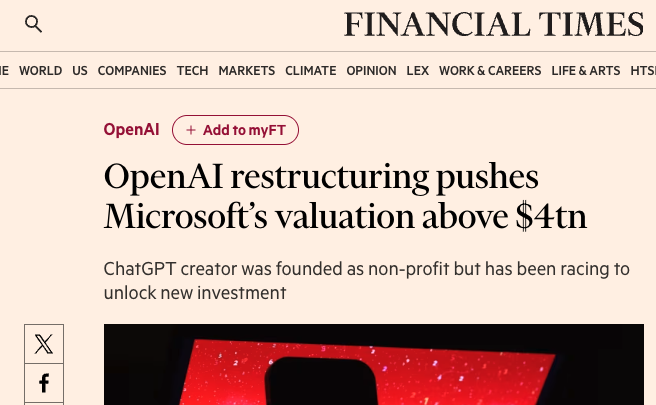Open the US section

(x=80, y=70)
